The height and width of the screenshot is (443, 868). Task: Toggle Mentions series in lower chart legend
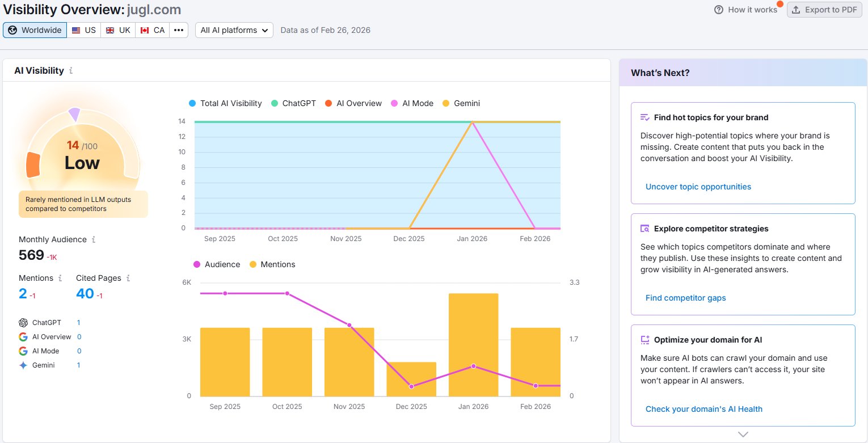272,264
